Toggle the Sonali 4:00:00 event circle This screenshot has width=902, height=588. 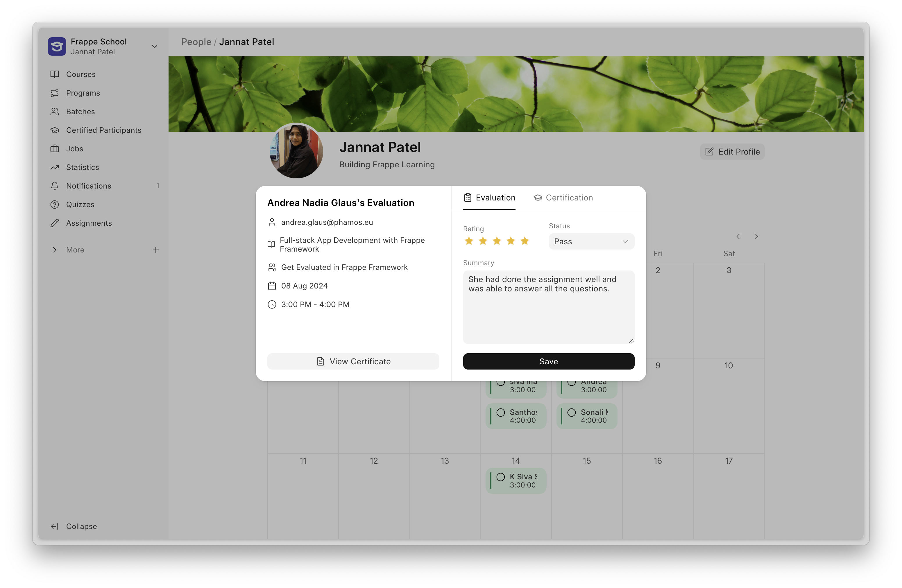coord(572,412)
